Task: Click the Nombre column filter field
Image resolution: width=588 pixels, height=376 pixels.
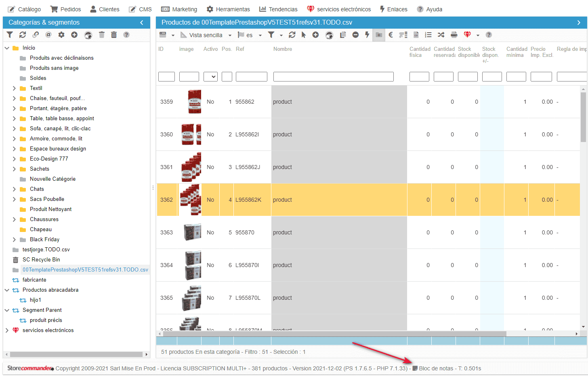Action: point(333,77)
